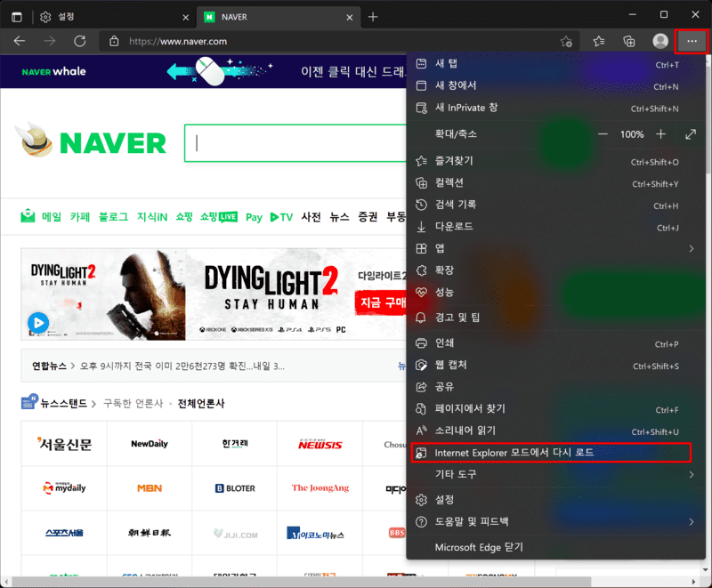The height and width of the screenshot is (588, 712).
Task: Select 공유 menu item
Action: point(555,387)
